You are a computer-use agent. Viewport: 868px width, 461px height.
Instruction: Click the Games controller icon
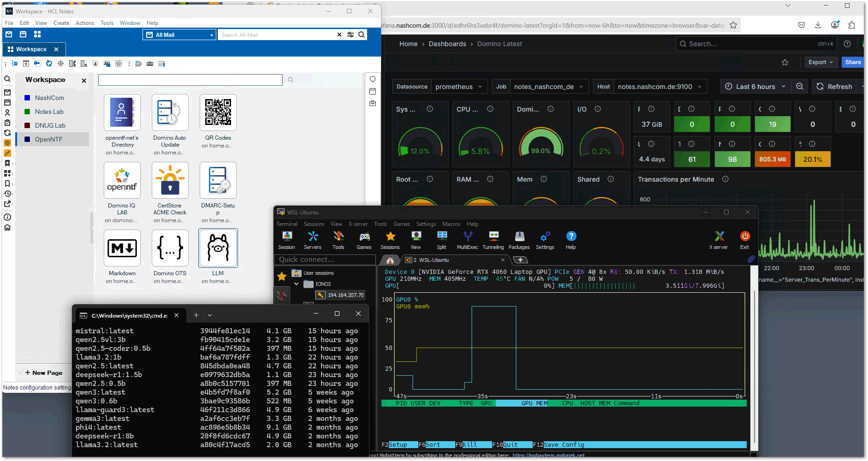pos(364,240)
